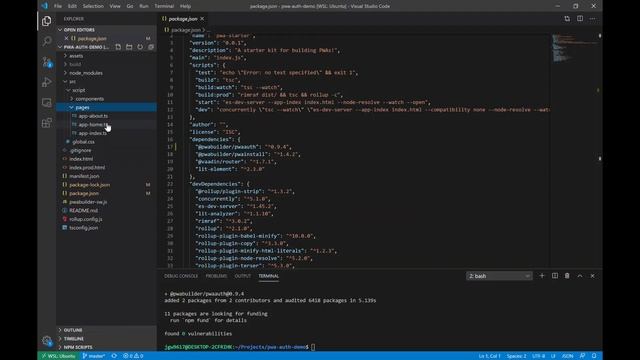
Task: Open app-home.ts file
Action: pos(93,124)
